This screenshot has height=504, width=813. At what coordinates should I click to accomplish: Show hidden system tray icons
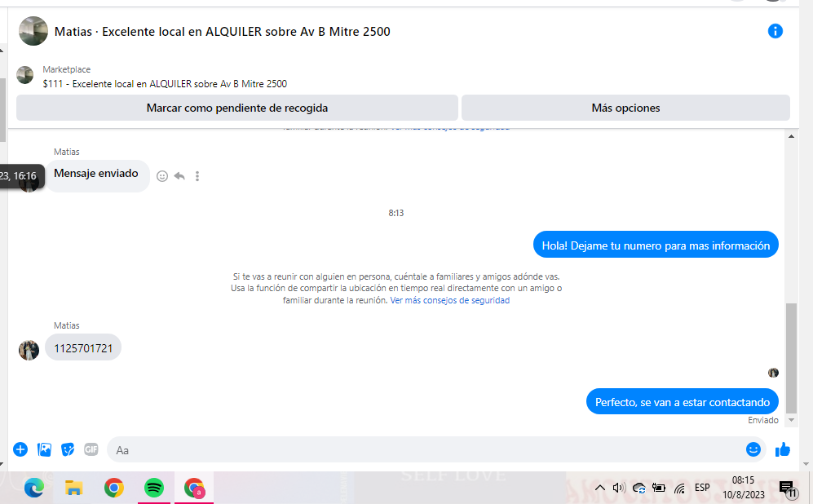pyautogui.click(x=599, y=489)
